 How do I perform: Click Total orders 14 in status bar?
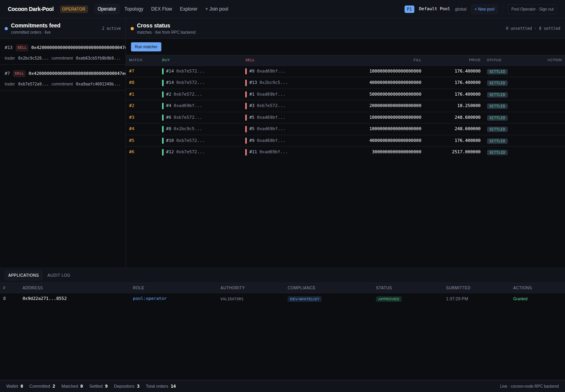pyautogui.click(x=161, y=386)
